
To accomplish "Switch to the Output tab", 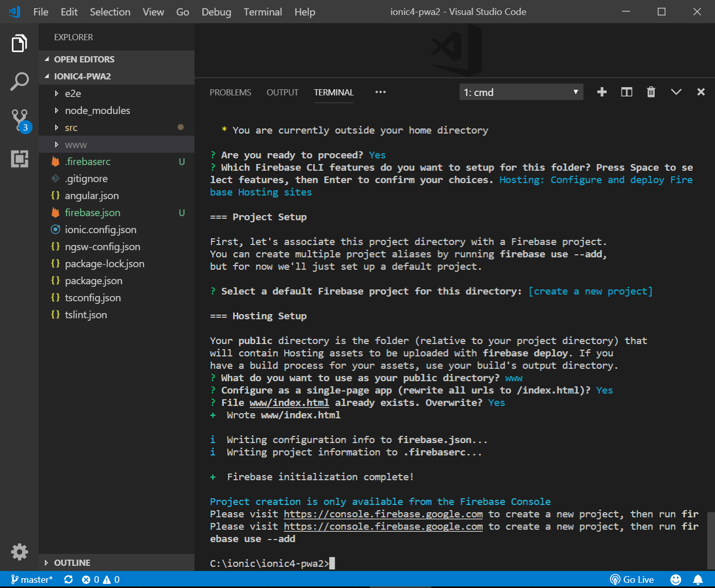I will point(283,92).
